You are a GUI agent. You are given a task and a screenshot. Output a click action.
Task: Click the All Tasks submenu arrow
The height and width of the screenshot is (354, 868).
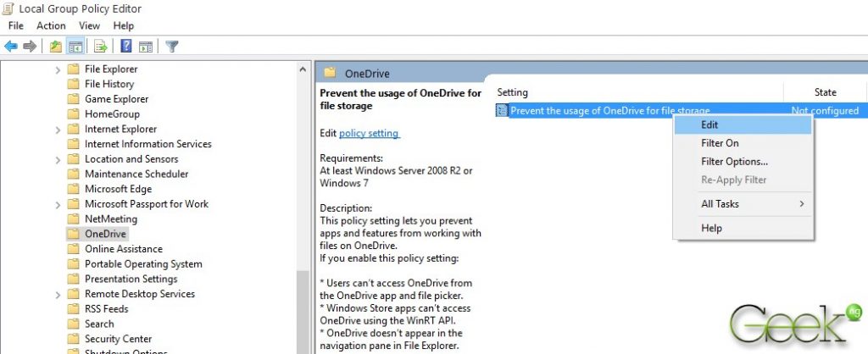click(x=802, y=204)
